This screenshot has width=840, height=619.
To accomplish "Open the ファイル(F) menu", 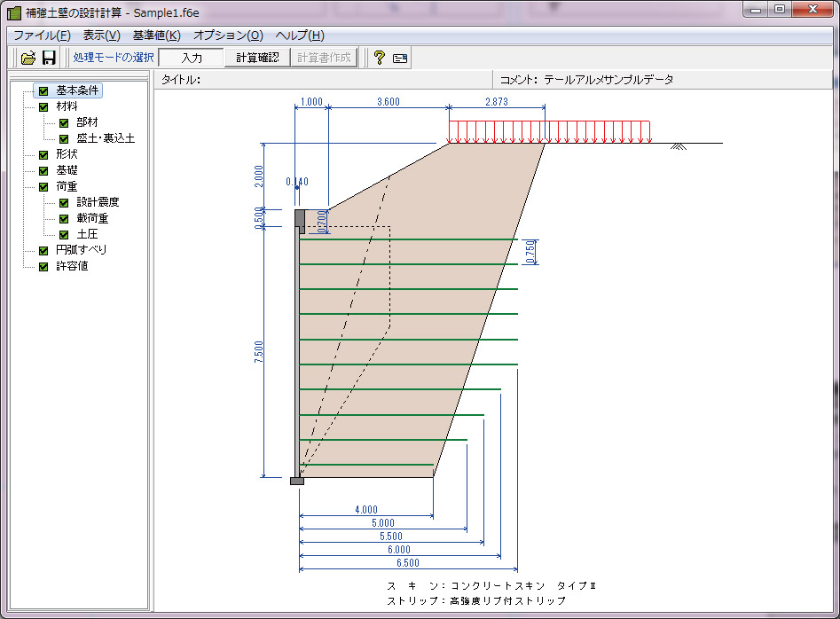I will pos(42,35).
